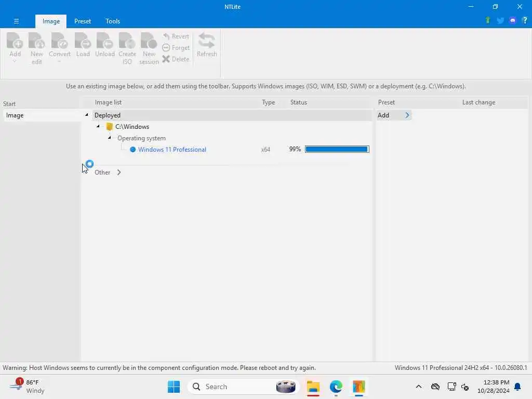Click the New session toolbar icon

point(149,41)
